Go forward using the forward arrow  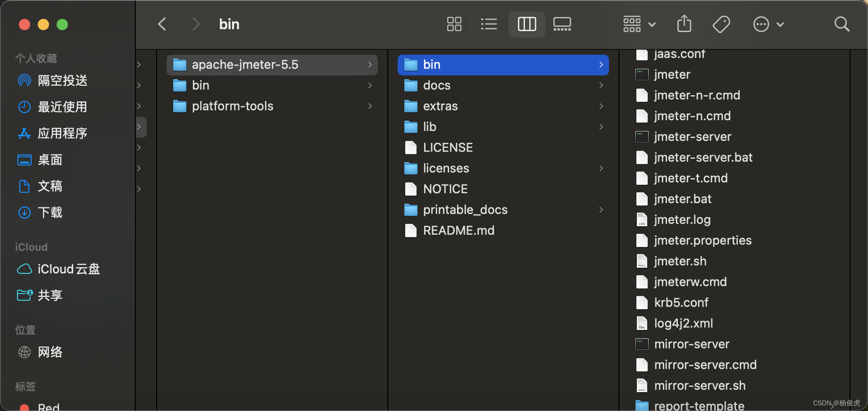[x=196, y=24]
